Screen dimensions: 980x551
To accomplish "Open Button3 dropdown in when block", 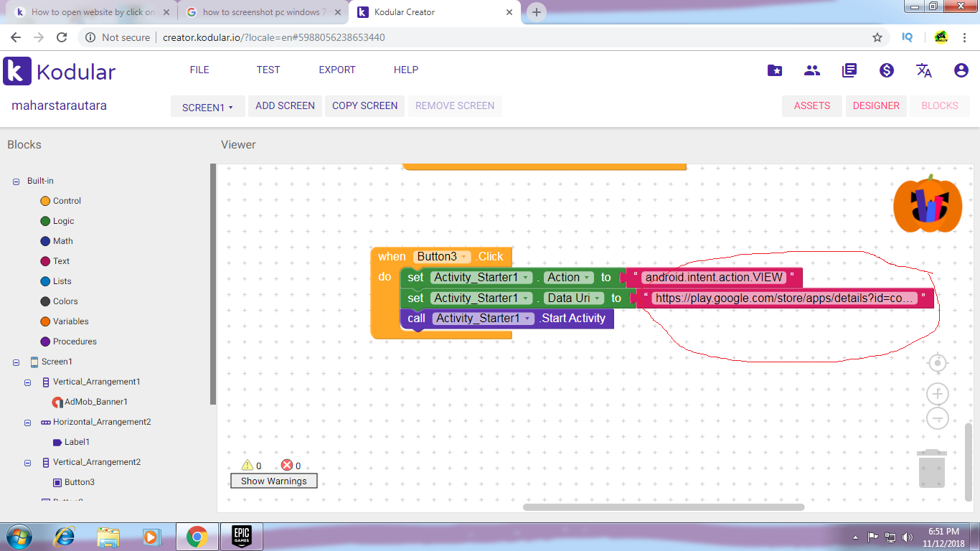I will click(x=464, y=257).
